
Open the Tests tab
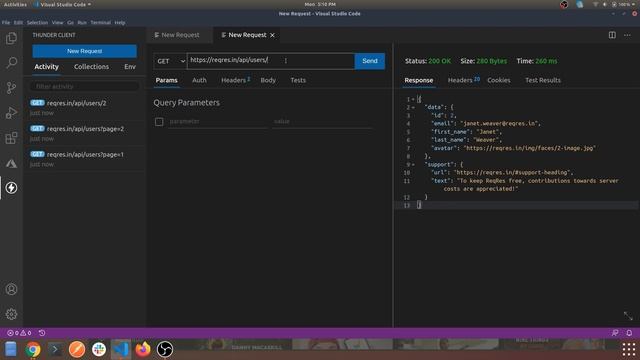(298, 80)
